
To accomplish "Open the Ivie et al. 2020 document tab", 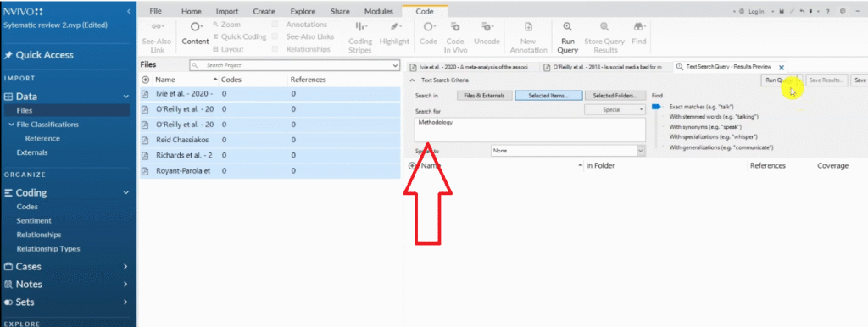I will (x=470, y=67).
